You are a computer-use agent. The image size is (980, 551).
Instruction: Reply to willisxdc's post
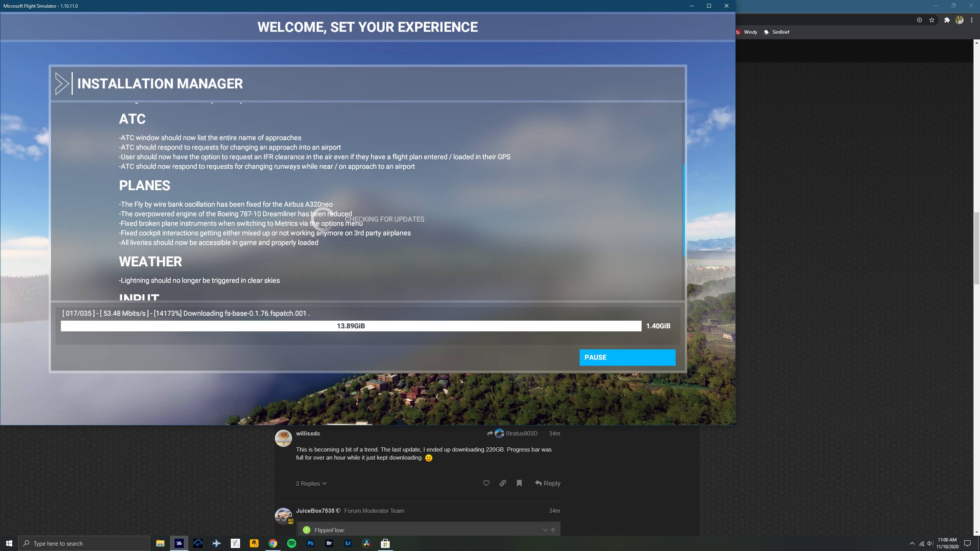pyautogui.click(x=547, y=483)
